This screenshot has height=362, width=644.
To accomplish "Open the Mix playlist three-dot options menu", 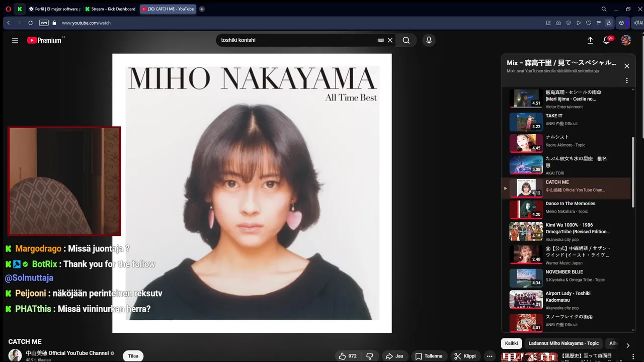I will coord(627,80).
